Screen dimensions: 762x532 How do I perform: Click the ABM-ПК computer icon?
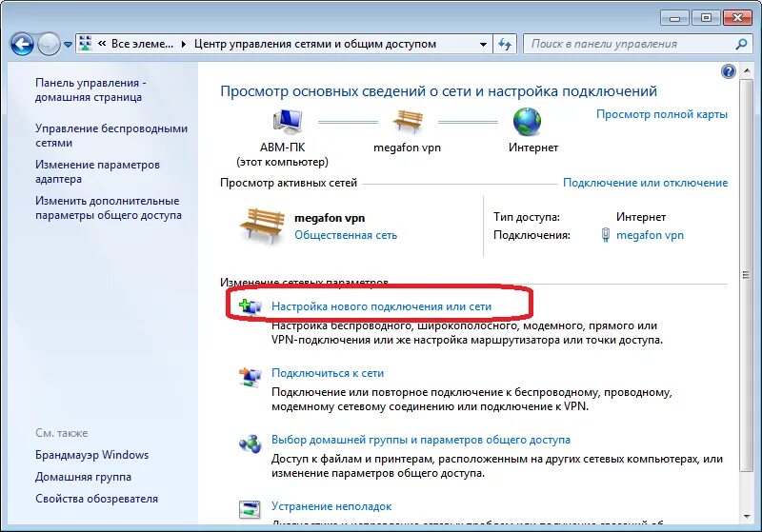point(288,122)
